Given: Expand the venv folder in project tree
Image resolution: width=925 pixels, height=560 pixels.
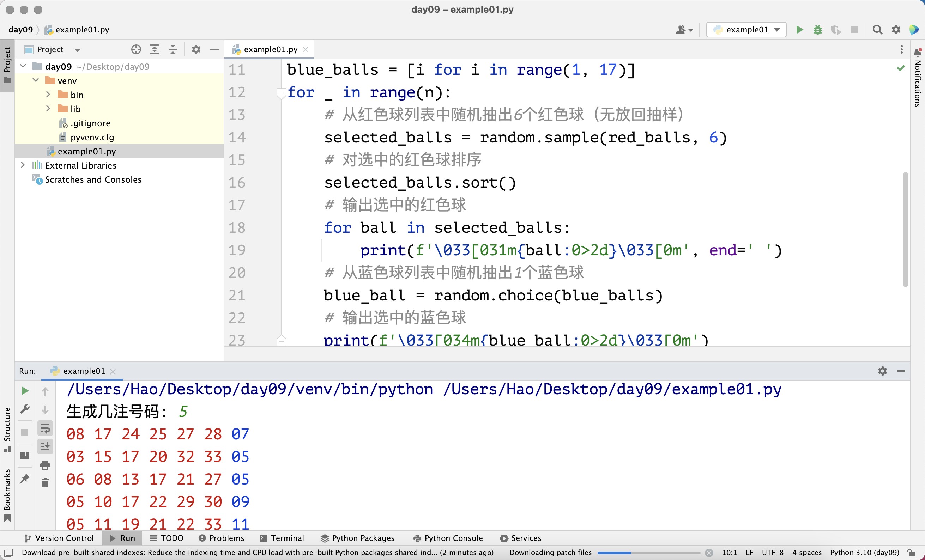Looking at the screenshot, I should click(36, 80).
